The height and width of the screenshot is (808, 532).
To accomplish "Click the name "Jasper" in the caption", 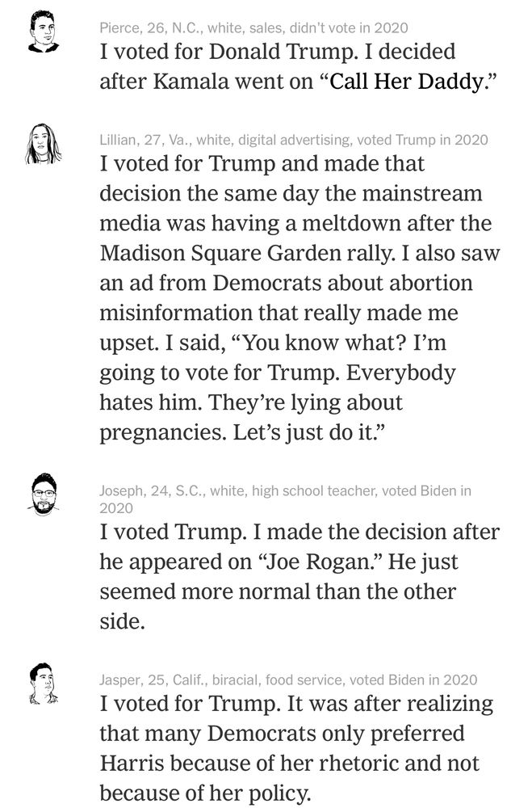I will 121,680.
